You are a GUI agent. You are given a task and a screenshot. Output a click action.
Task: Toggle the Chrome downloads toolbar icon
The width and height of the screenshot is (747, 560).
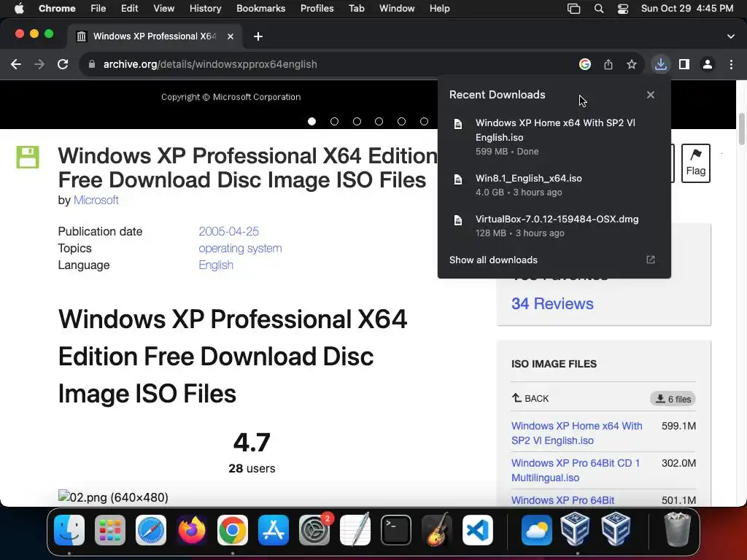pyautogui.click(x=661, y=64)
